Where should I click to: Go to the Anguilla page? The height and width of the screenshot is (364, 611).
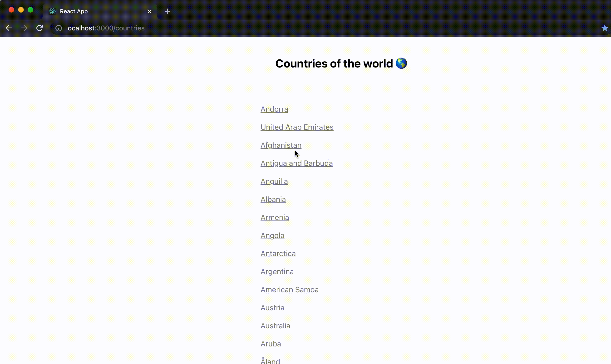click(274, 182)
